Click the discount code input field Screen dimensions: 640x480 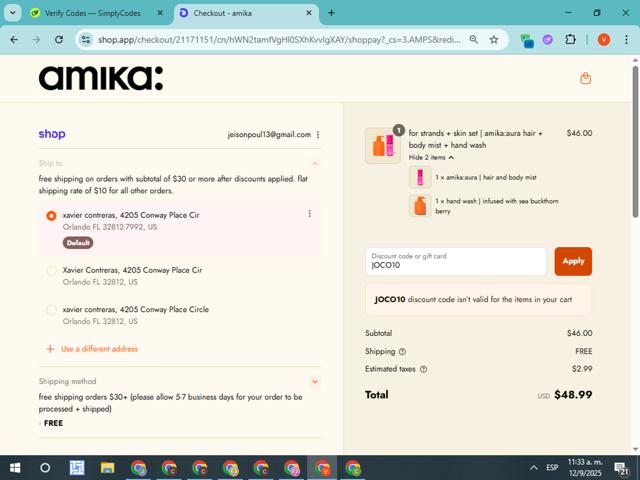click(456, 261)
